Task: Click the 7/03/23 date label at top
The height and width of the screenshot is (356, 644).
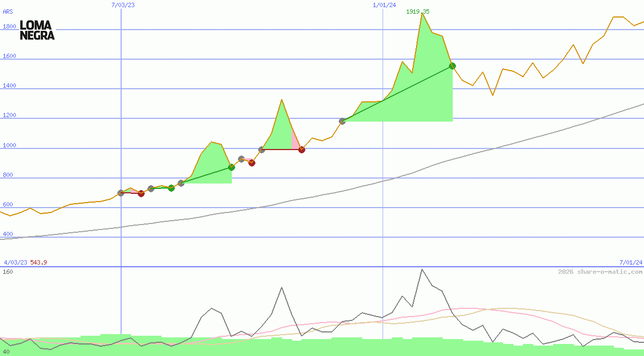Action: click(x=123, y=5)
